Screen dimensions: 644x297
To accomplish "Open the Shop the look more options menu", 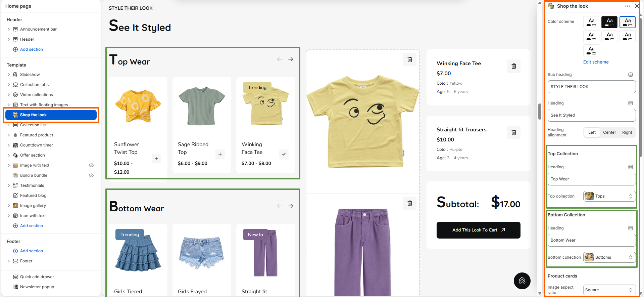I will click(628, 6).
